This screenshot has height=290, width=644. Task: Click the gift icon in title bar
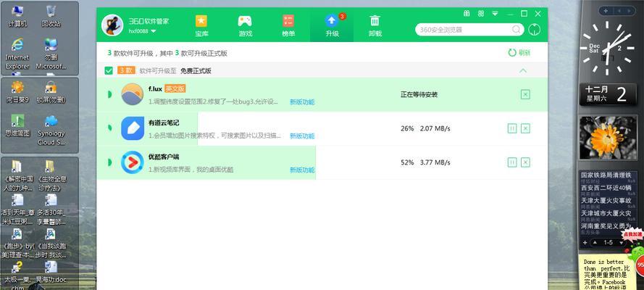point(467,13)
